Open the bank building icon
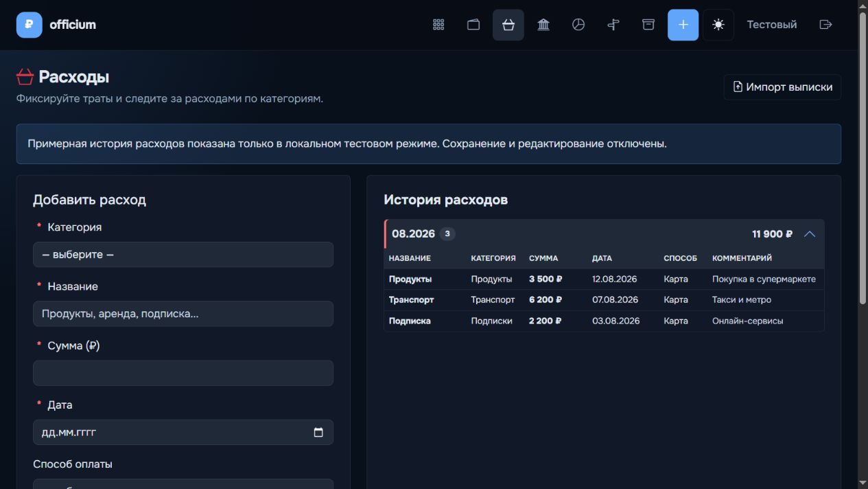868x489 pixels. click(x=543, y=25)
